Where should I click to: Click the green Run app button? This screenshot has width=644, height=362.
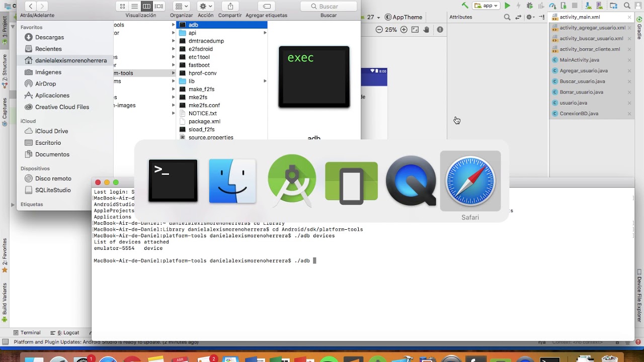tap(507, 6)
